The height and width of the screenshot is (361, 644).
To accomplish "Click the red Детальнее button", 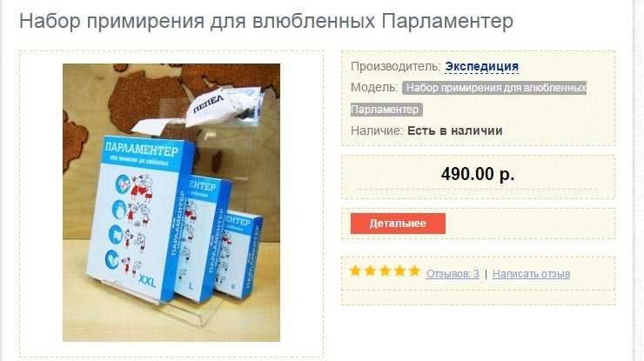I will click(398, 224).
